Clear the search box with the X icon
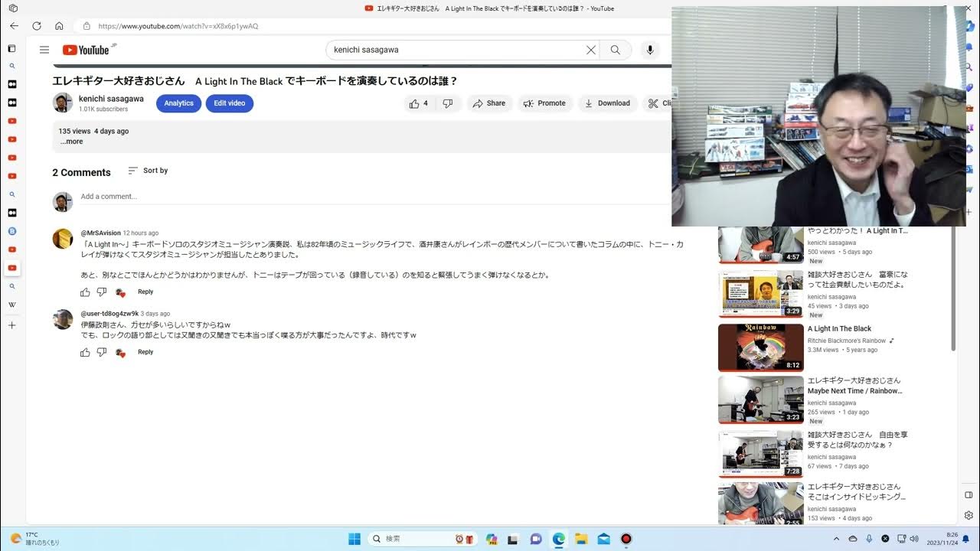 click(591, 50)
